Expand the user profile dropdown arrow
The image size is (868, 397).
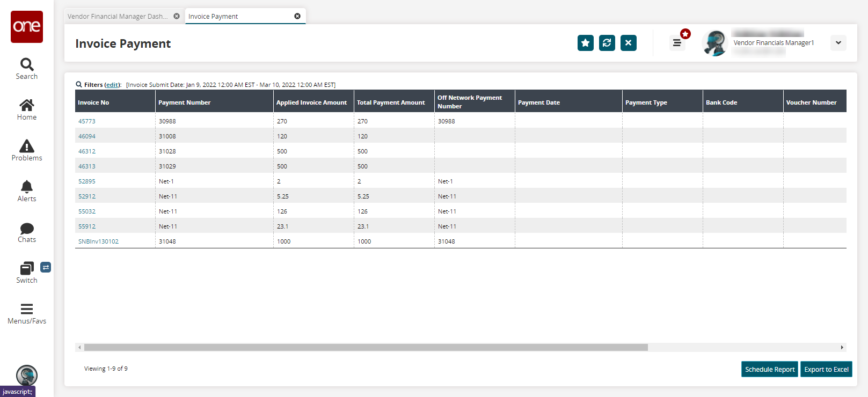(x=838, y=43)
